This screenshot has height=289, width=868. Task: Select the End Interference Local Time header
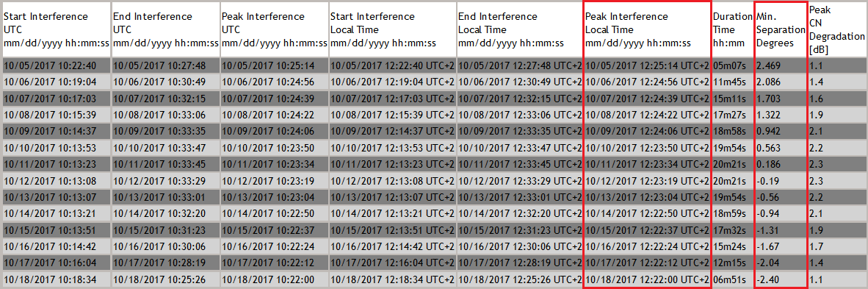[x=520, y=29]
